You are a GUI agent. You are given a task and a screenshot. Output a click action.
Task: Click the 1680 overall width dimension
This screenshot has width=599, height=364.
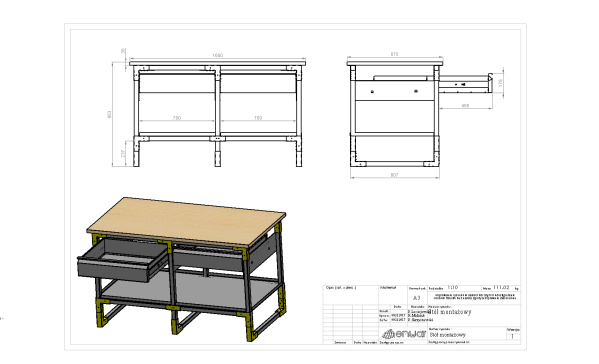(x=217, y=55)
